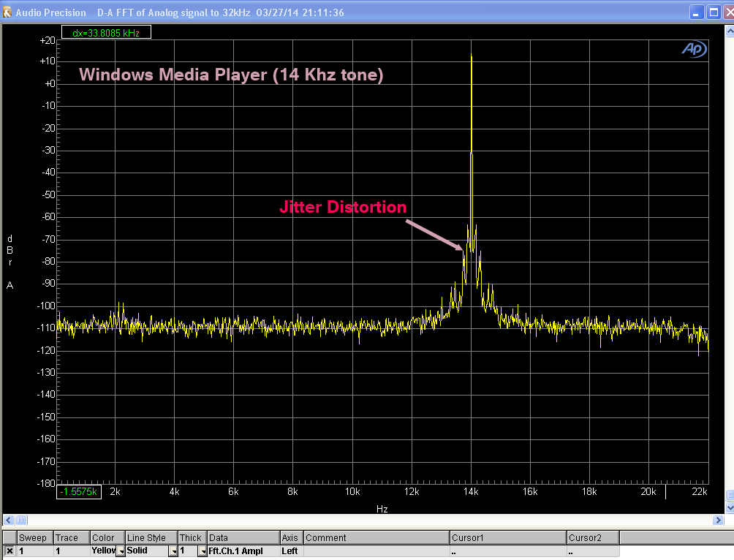
Task: Click the horizontal scrollbar right arrow
Action: (x=717, y=520)
